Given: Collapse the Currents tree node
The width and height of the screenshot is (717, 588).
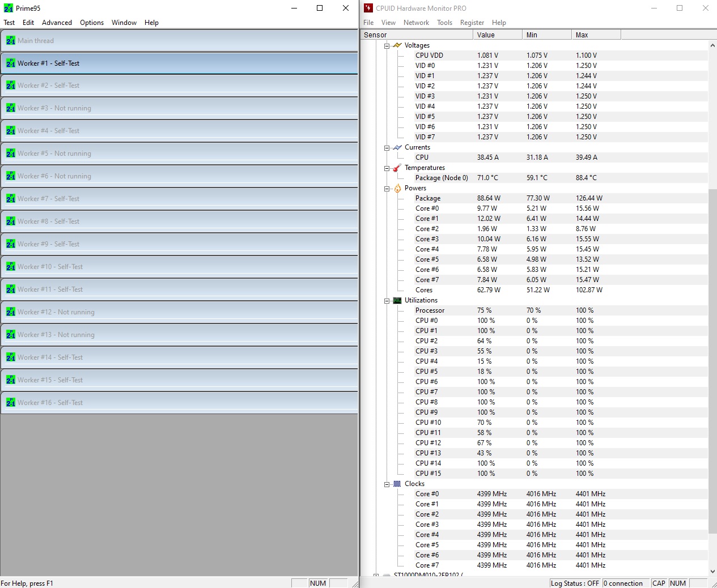Looking at the screenshot, I should click(387, 148).
